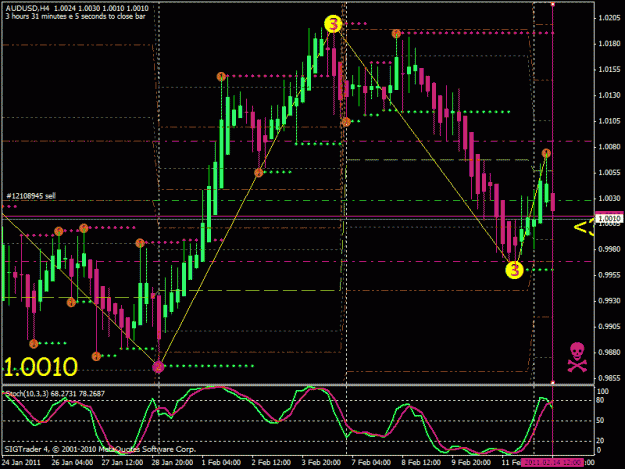Click the '3 Feb 20:00' date label
This screenshot has height=469, width=625.
(321, 462)
